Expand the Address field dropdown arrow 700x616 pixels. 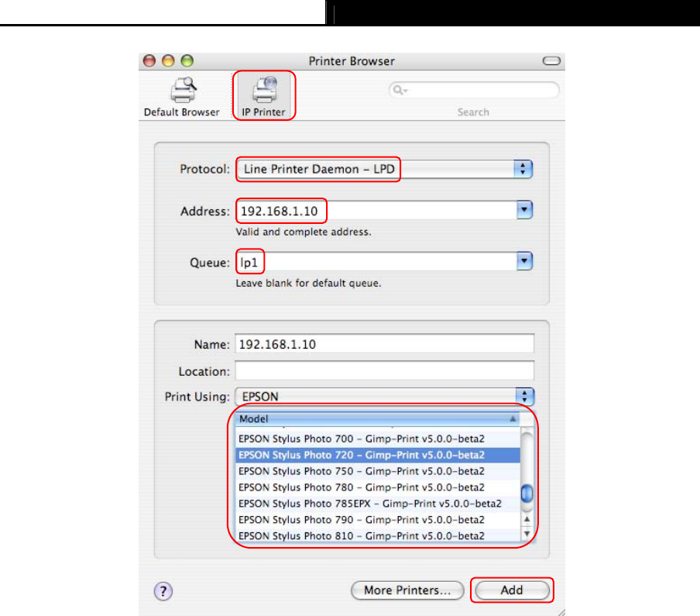coord(524,210)
